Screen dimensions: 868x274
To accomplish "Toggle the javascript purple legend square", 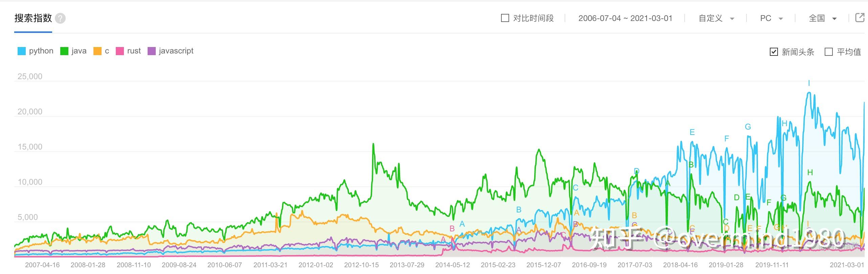I will (x=152, y=51).
